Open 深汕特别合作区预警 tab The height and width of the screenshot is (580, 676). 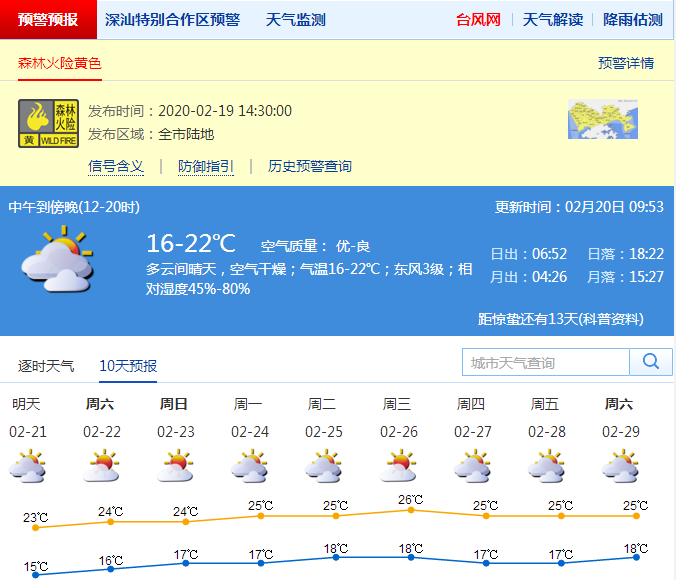tap(172, 20)
